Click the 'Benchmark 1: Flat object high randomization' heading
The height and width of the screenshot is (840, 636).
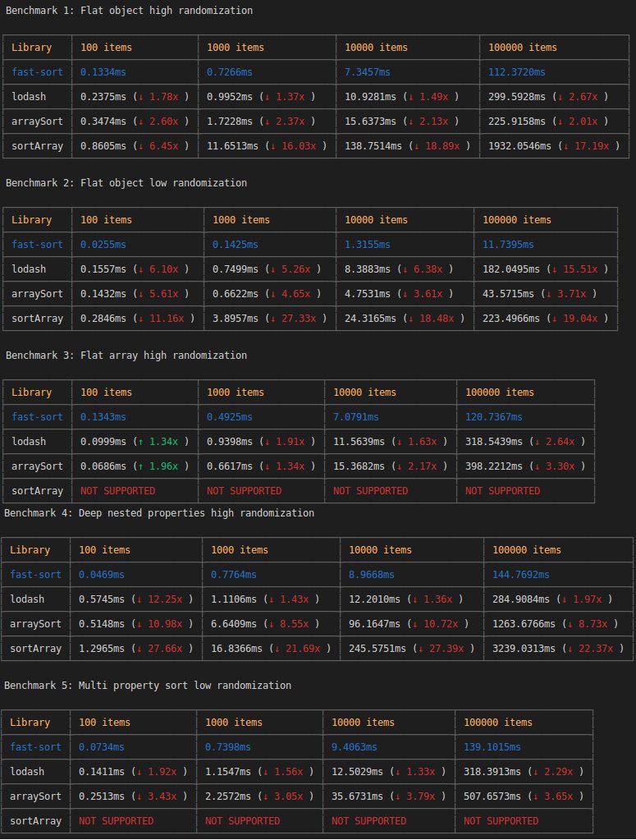pos(129,10)
